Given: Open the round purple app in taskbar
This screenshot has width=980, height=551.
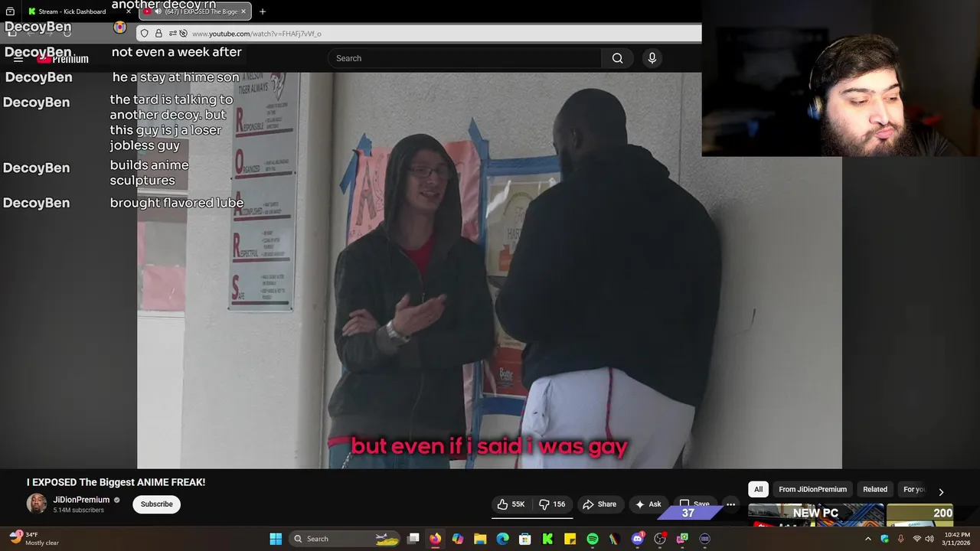Looking at the screenshot, I should (x=705, y=539).
